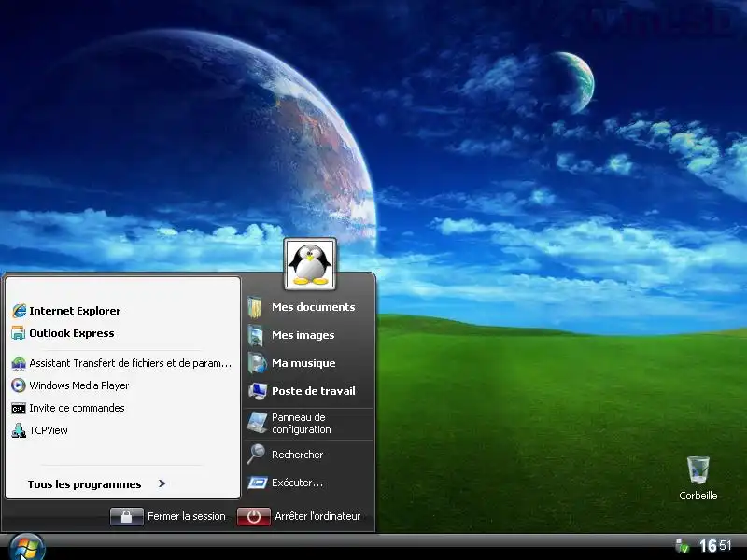Click the Outlook Express icon
The width and height of the screenshot is (747, 560).
click(x=18, y=333)
